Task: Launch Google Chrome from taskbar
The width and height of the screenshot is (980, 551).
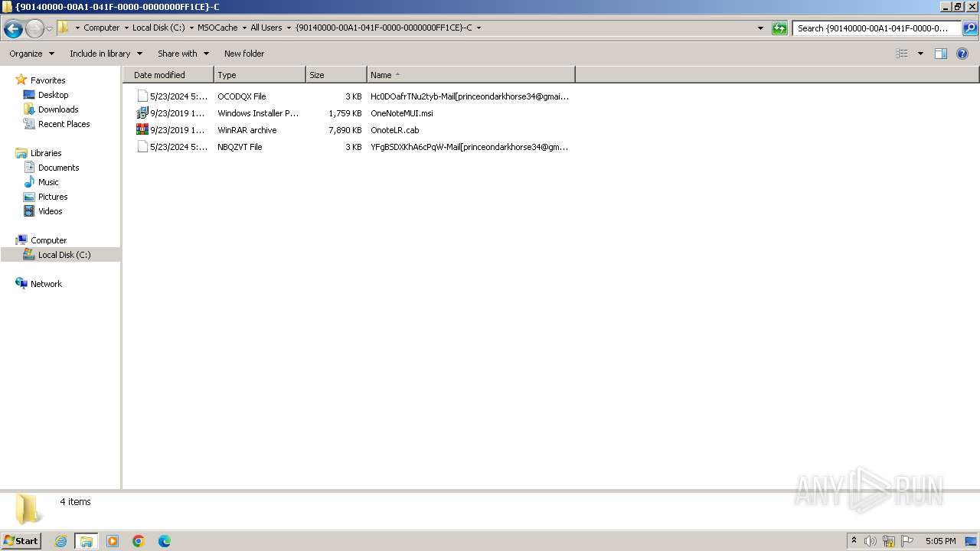Action: click(139, 541)
